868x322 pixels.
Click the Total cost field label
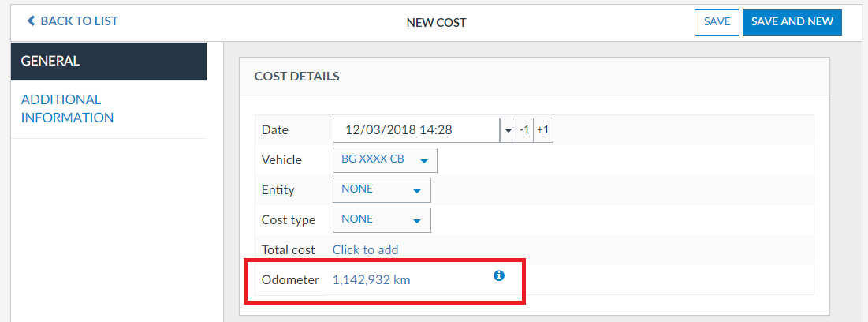tap(289, 249)
